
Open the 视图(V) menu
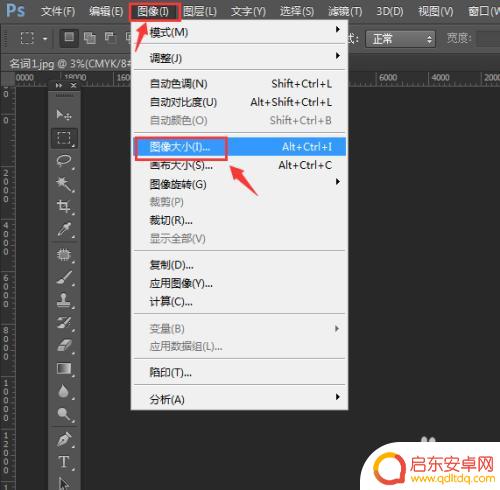tap(436, 12)
